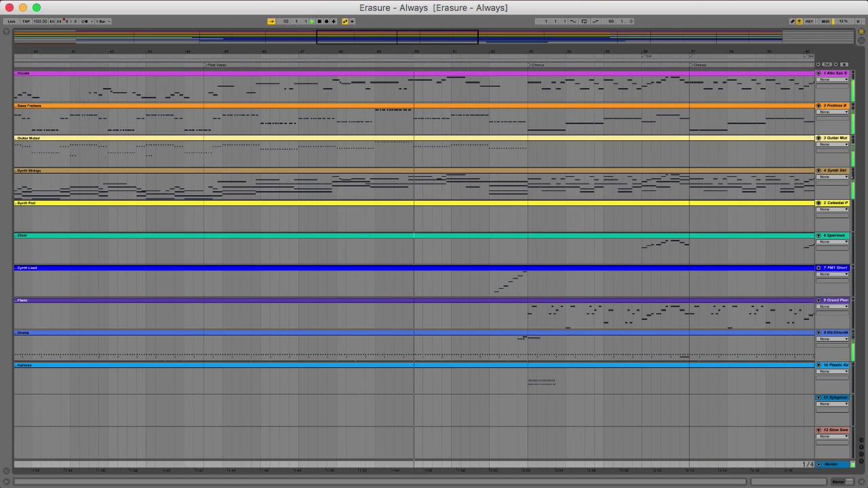This screenshot has width=868, height=488.
Task: Fold the 2 Fretless B track
Action: (x=818, y=106)
